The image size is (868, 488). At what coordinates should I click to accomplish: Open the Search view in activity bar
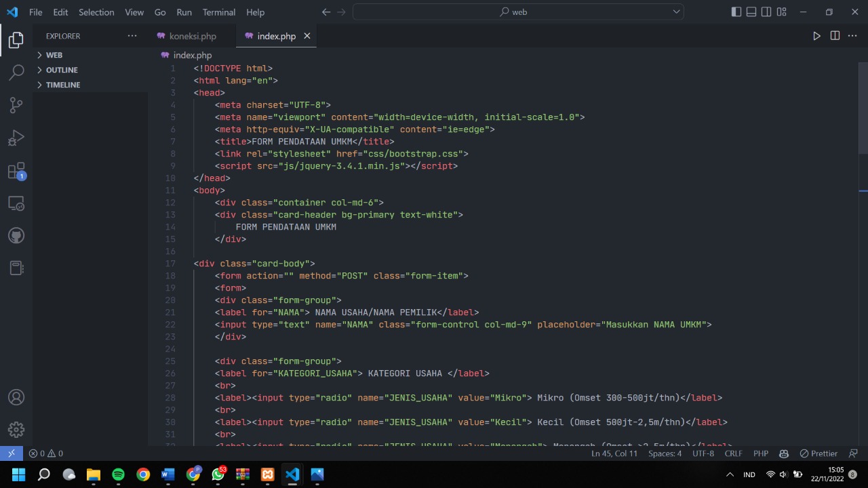pos(16,73)
